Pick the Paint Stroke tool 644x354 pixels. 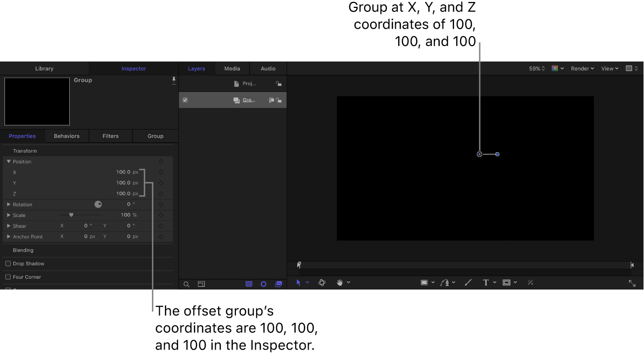click(x=468, y=282)
